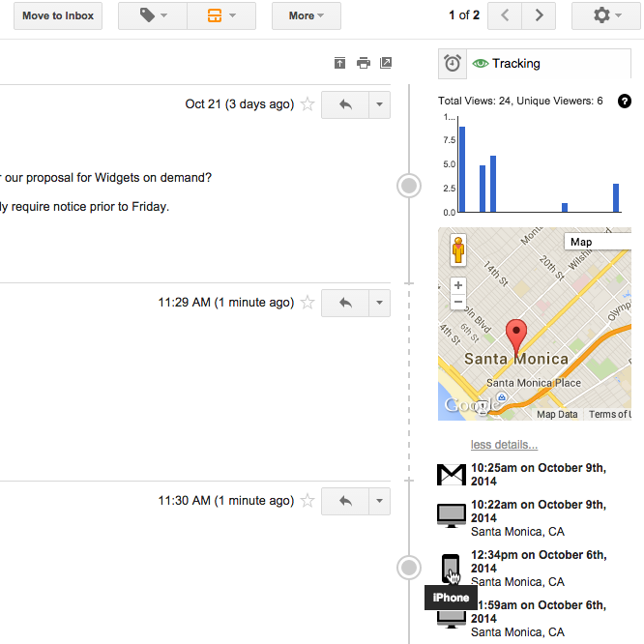Screen dimensions: 644x644
Task: Star the 11:30 AM message
Action: click(307, 501)
